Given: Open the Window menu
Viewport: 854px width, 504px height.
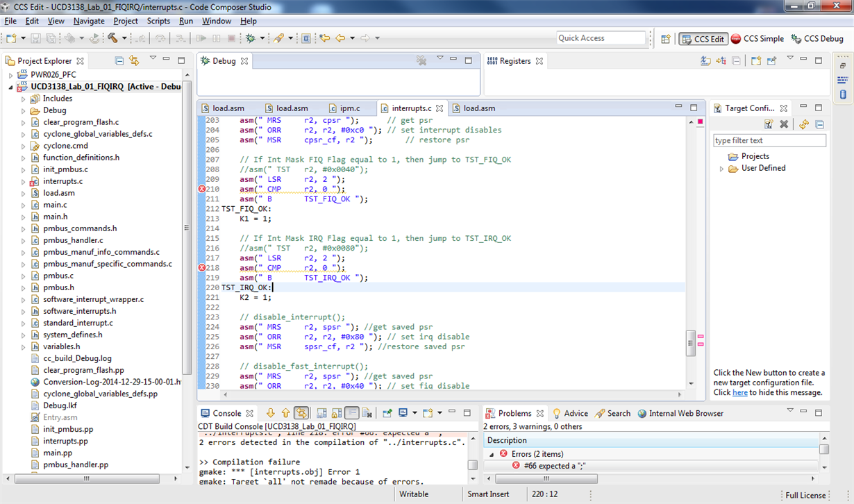Looking at the screenshot, I should tap(217, 21).
